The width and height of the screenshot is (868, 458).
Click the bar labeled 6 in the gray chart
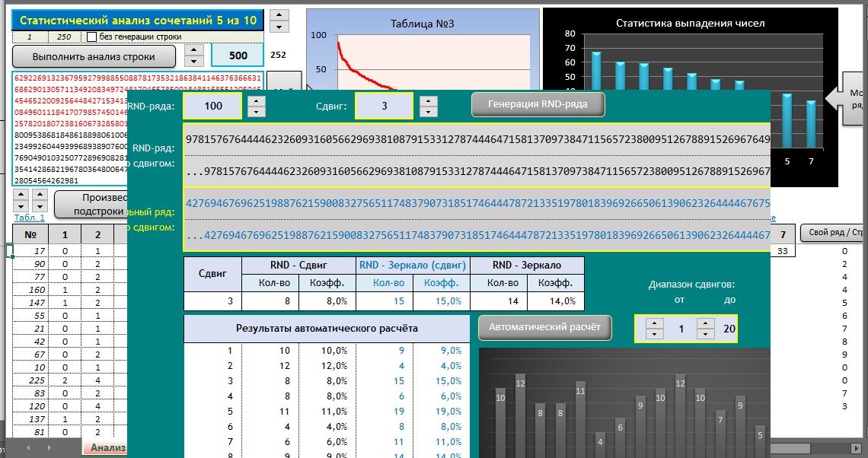coord(620,437)
